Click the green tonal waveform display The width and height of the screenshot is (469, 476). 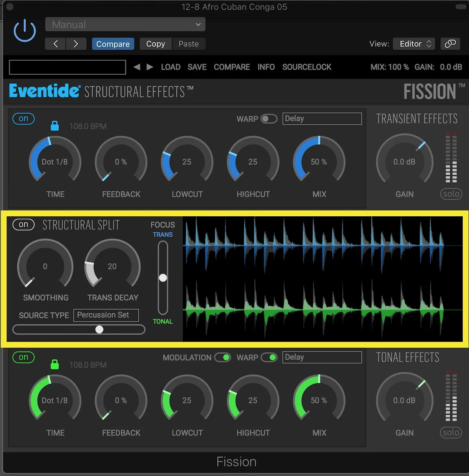(323, 309)
